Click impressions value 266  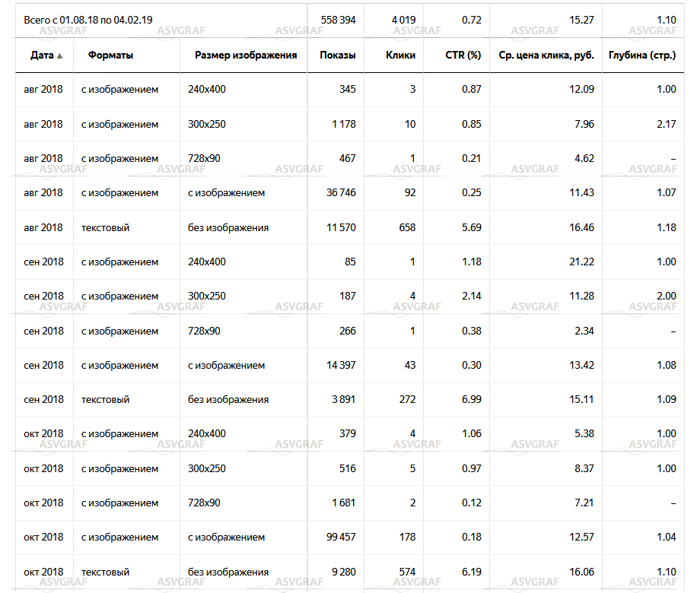pyautogui.click(x=347, y=331)
